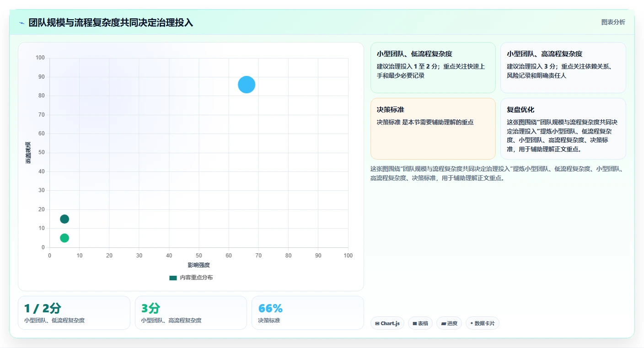Click the large blue bubble data point

click(x=247, y=85)
